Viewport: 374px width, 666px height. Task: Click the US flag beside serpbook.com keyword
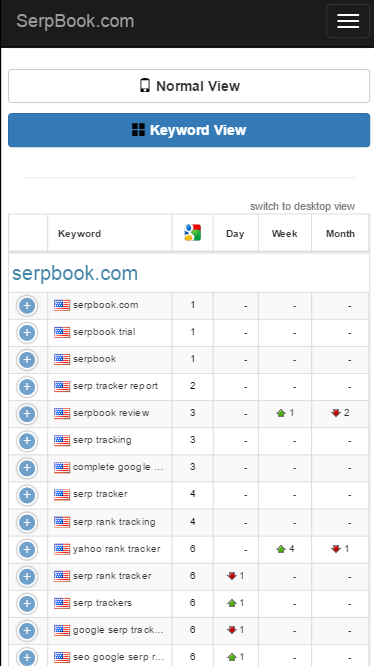tap(62, 305)
